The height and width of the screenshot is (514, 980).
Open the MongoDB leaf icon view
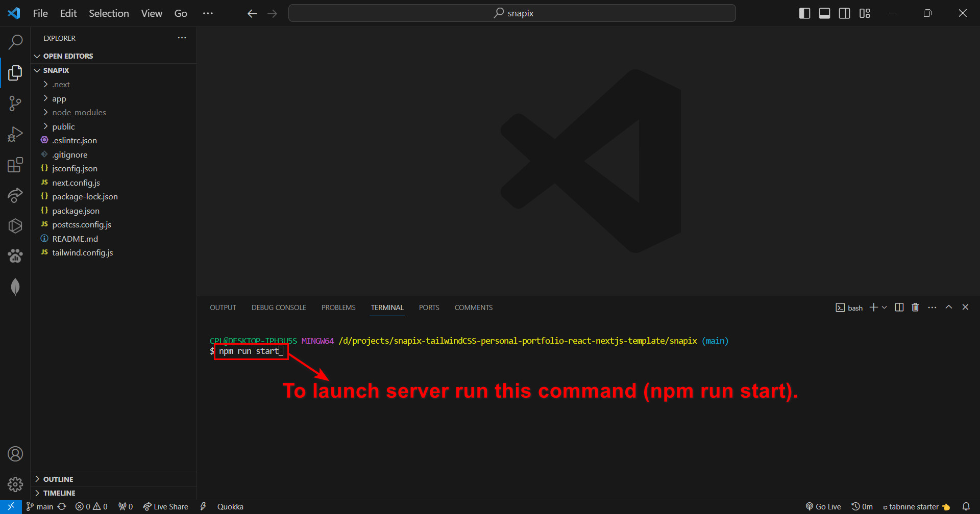(x=15, y=287)
